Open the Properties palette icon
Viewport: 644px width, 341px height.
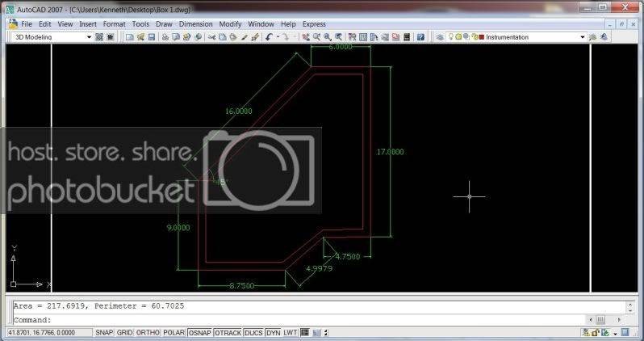(353, 37)
